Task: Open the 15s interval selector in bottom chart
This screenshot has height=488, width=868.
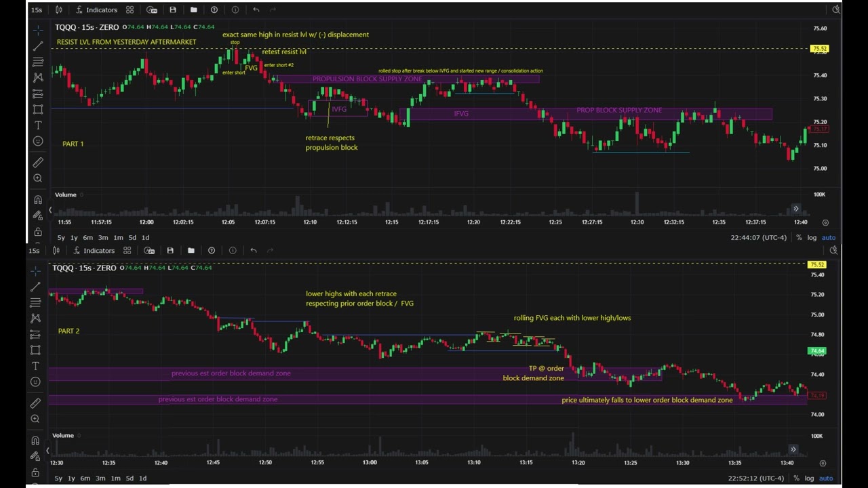Action: click(34, 251)
